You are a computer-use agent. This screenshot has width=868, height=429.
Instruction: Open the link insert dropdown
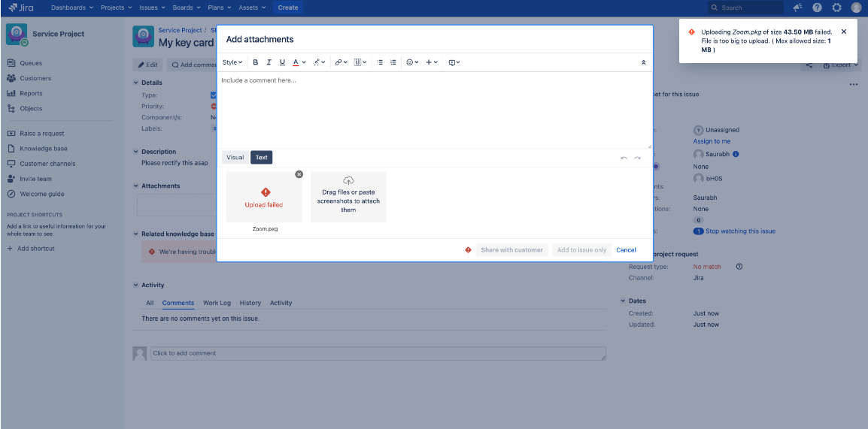(x=341, y=62)
